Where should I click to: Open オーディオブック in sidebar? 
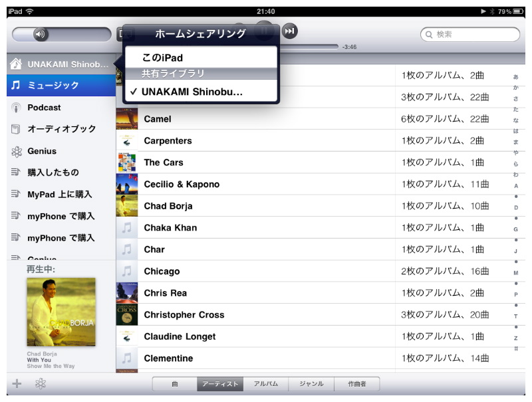point(61,129)
